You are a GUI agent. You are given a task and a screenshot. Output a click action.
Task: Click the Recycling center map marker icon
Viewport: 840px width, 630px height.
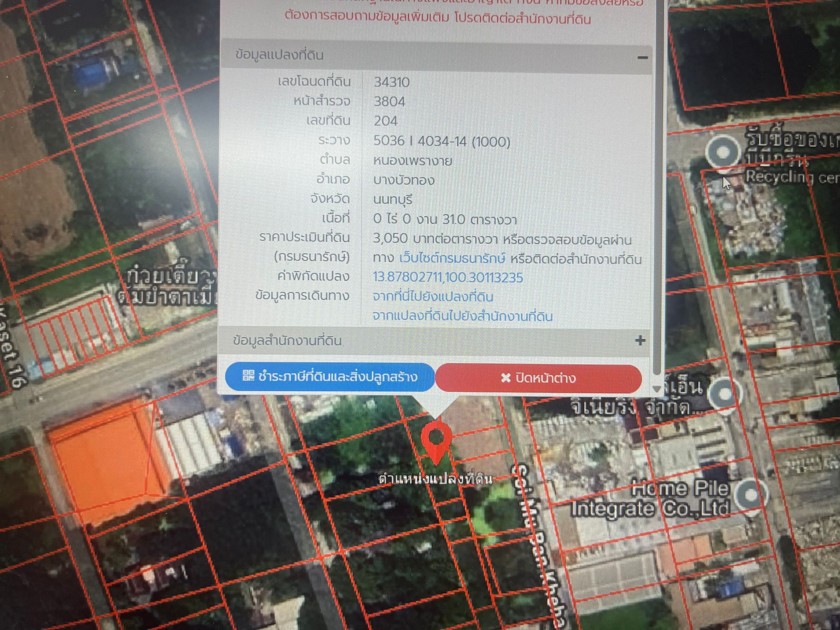(x=723, y=153)
